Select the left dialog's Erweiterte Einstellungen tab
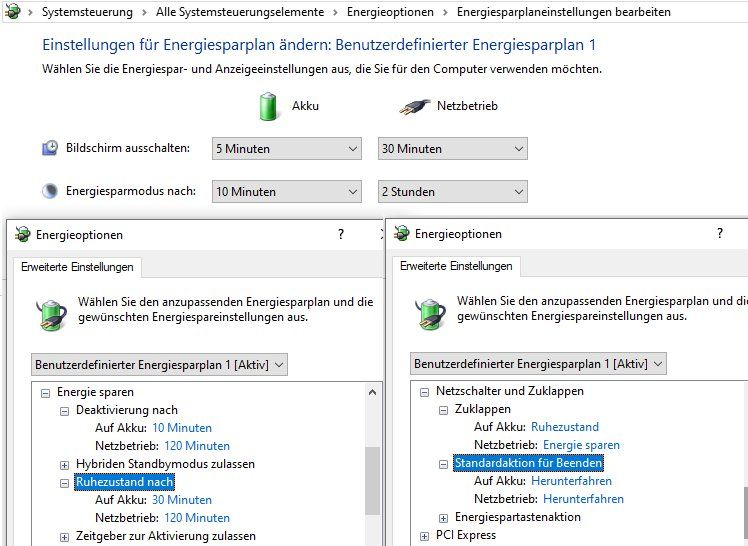748x546 pixels. (77, 267)
